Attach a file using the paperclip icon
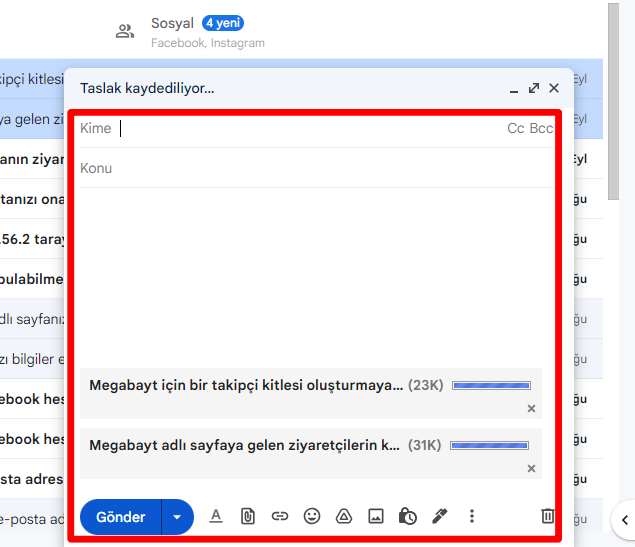635x547 pixels. pos(248,516)
